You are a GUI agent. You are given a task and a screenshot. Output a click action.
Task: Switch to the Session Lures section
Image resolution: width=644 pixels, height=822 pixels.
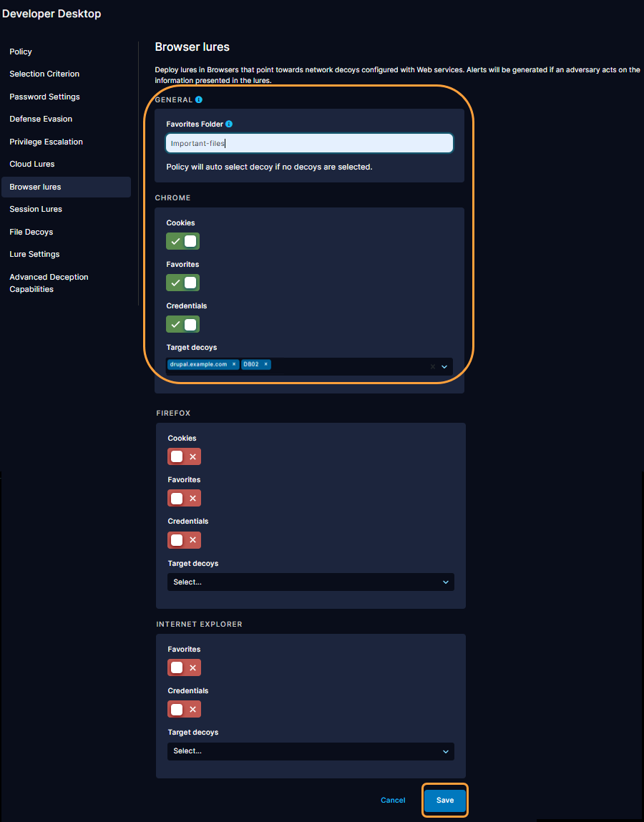(35, 209)
